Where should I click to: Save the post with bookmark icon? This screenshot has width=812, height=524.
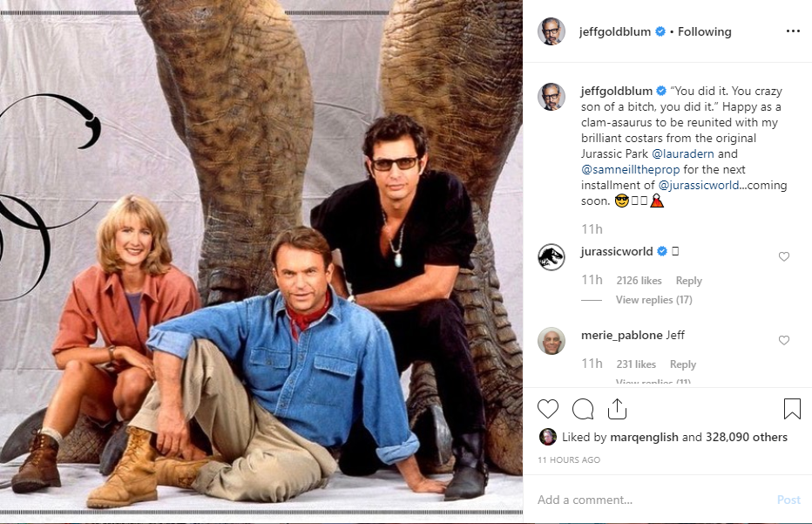(791, 409)
